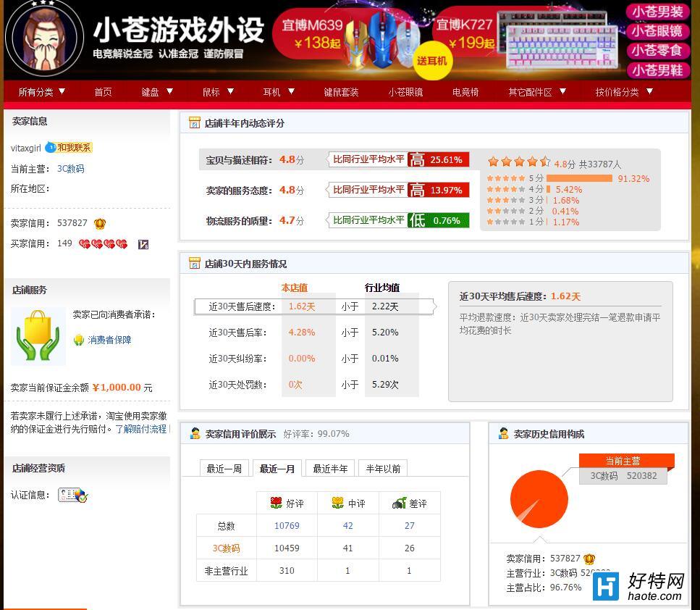Image resolution: width=700 pixels, height=610 pixels.
Task: Switch to the 最近一月 tab
Action: (x=277, y=468)
